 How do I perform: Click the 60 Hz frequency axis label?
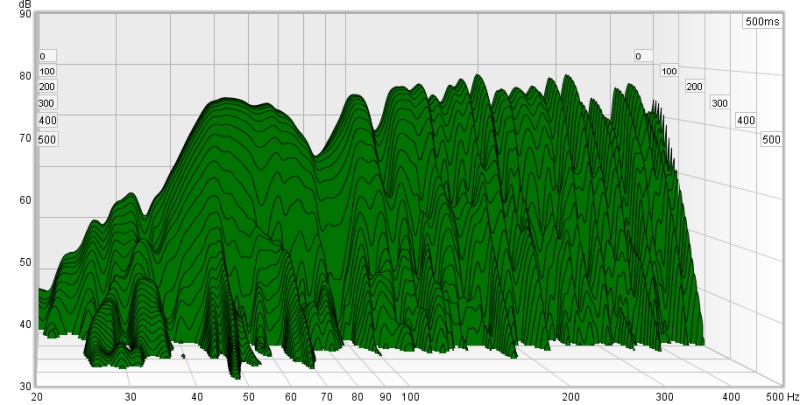291,397
